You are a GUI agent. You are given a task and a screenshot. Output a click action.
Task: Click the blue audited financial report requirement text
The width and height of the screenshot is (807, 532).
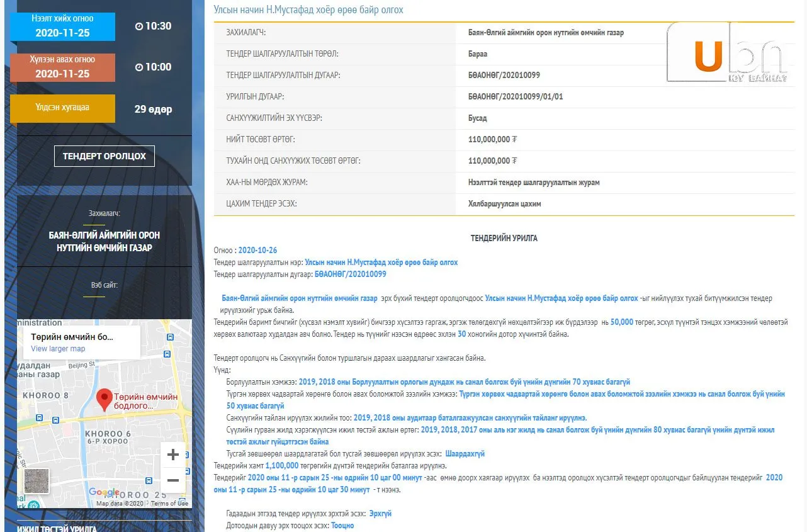(x=470, y=418)
